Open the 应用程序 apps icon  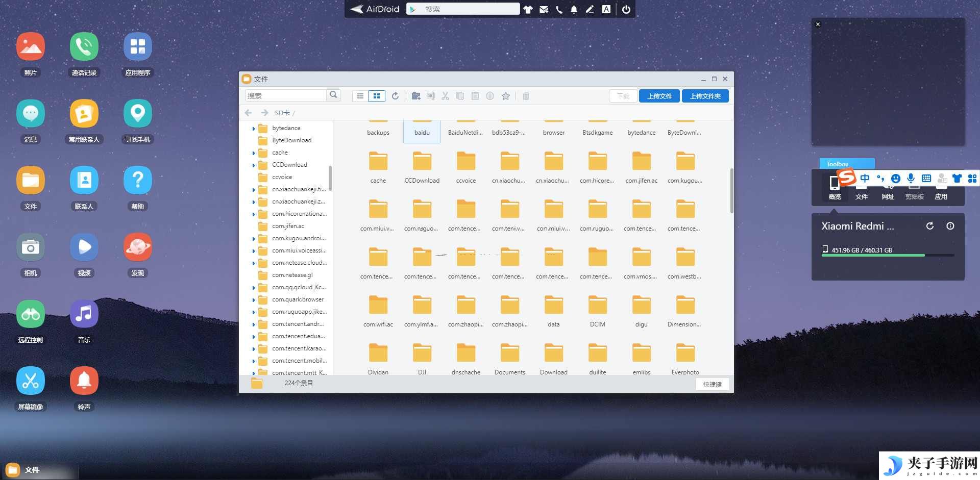tap(138, 47)
